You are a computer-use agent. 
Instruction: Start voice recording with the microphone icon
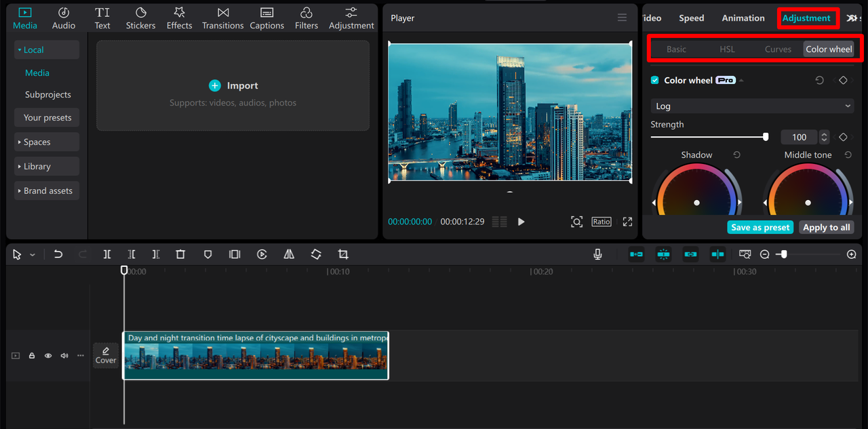pyautogui.click(x=597, y=254)
